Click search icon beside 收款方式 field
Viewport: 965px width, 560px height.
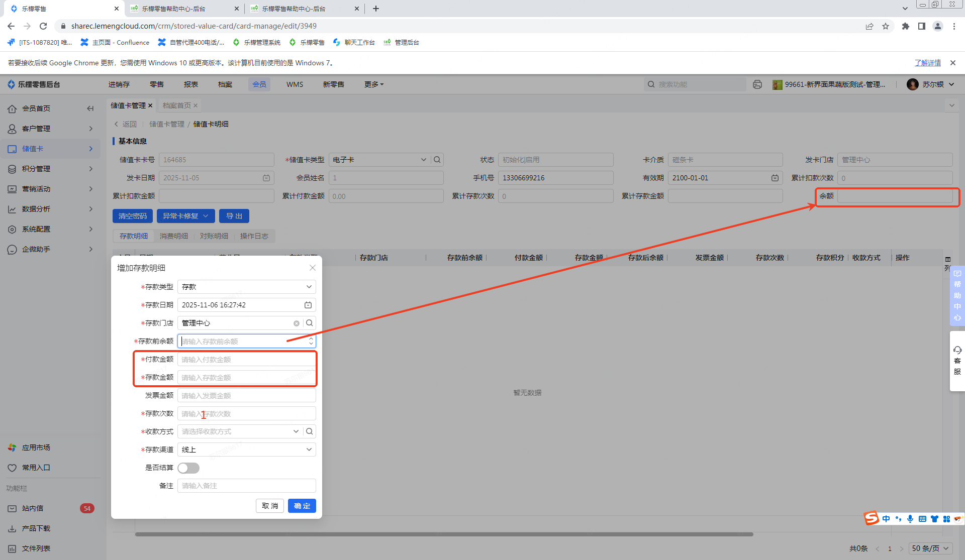(310, 431)
